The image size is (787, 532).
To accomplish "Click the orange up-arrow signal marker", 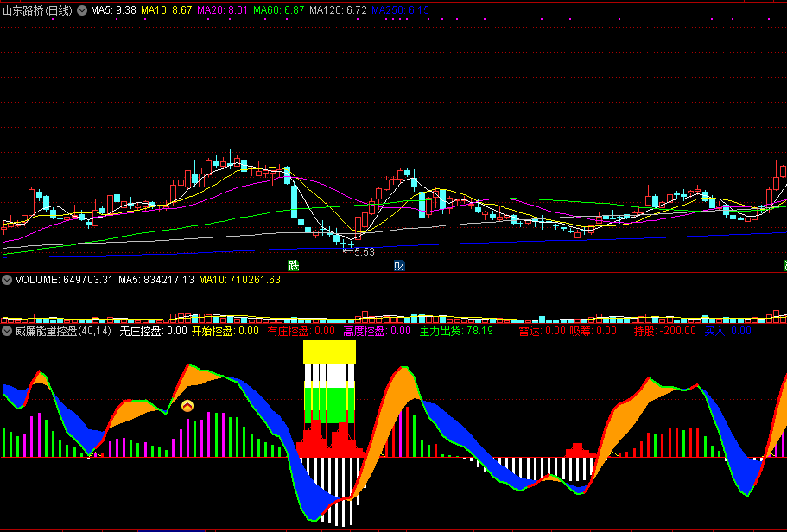I will pyautogui.click(x=187, y=406).
